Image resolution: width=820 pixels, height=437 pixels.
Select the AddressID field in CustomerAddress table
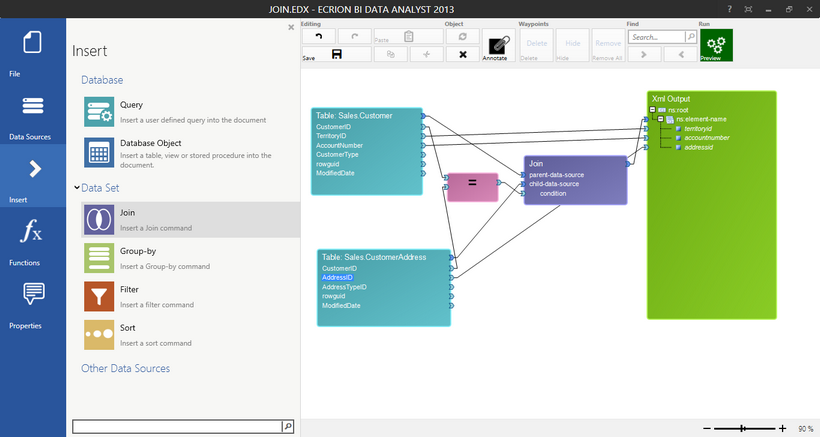tap(337, 277)
